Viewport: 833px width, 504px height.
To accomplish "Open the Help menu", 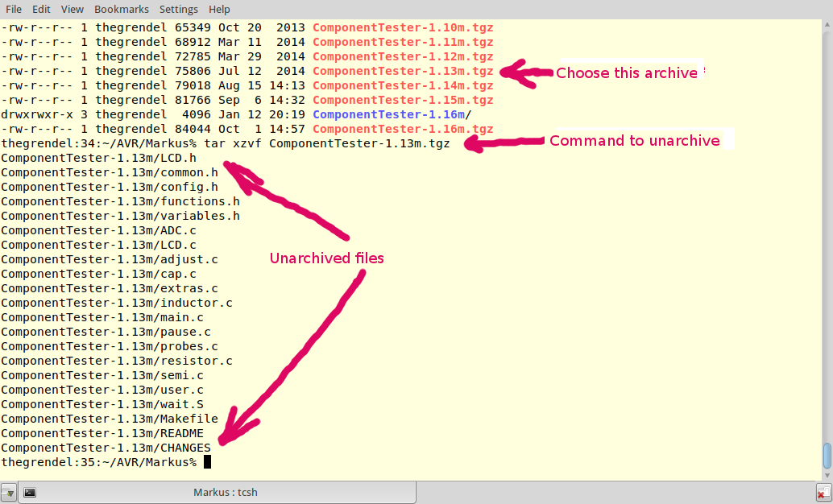I will click(x=218, y=9).
